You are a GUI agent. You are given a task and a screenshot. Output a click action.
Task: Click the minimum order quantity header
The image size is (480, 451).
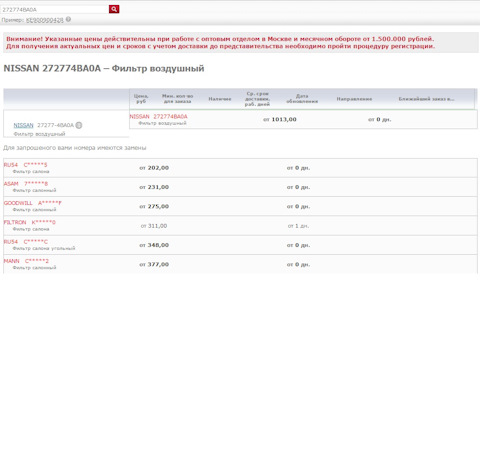pyautogui.click(x=178, y=99)
